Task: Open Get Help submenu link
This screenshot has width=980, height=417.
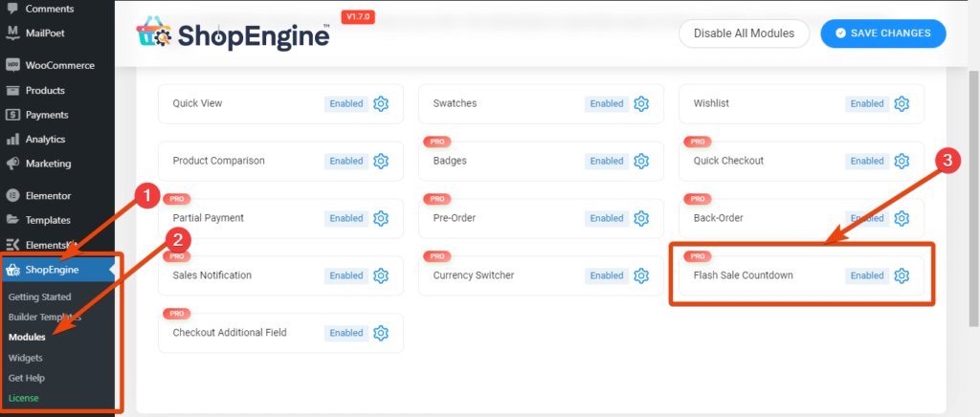Action: (x=27, y=378)
